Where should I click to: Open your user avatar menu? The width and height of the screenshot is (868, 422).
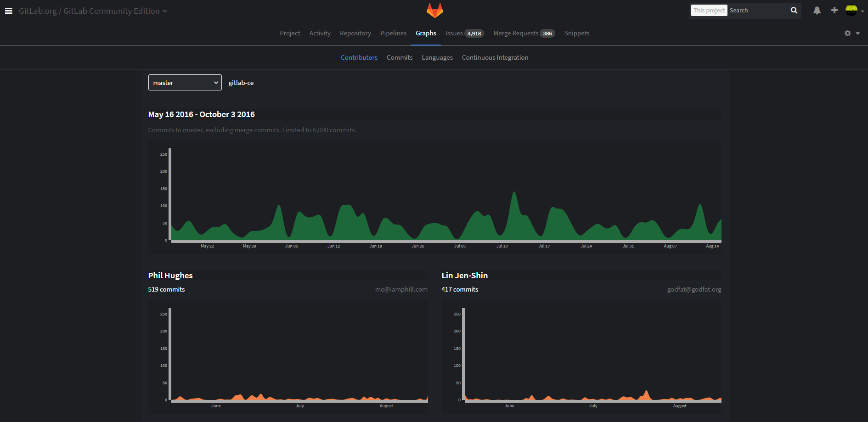853,10
